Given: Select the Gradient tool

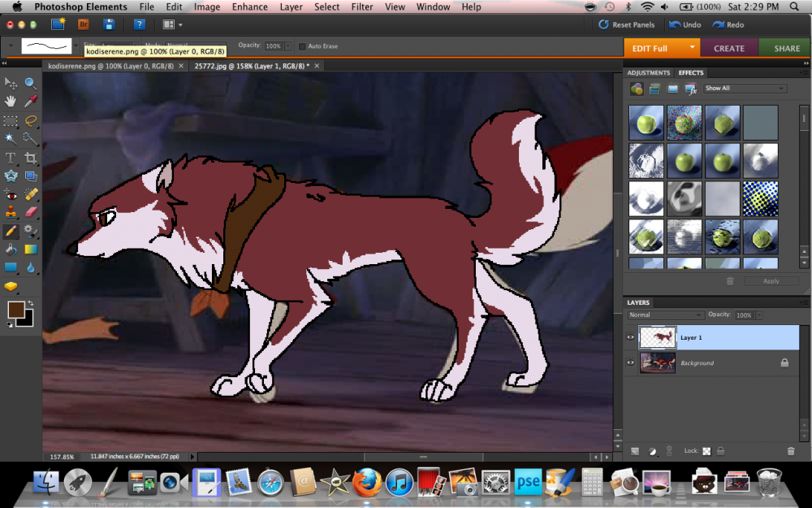Looking at the screenshot, I should coord(31,250).
